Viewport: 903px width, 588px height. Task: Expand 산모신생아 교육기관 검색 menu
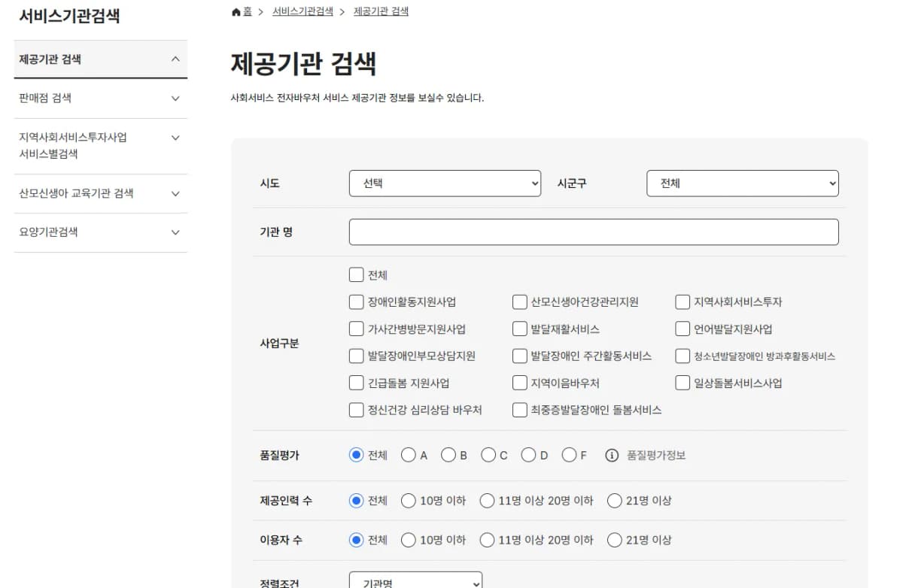(175, 193)
